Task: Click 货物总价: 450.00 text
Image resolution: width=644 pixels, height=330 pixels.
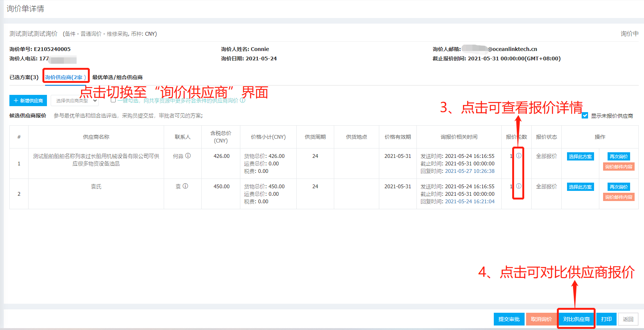Action: (x=264, y=186)
